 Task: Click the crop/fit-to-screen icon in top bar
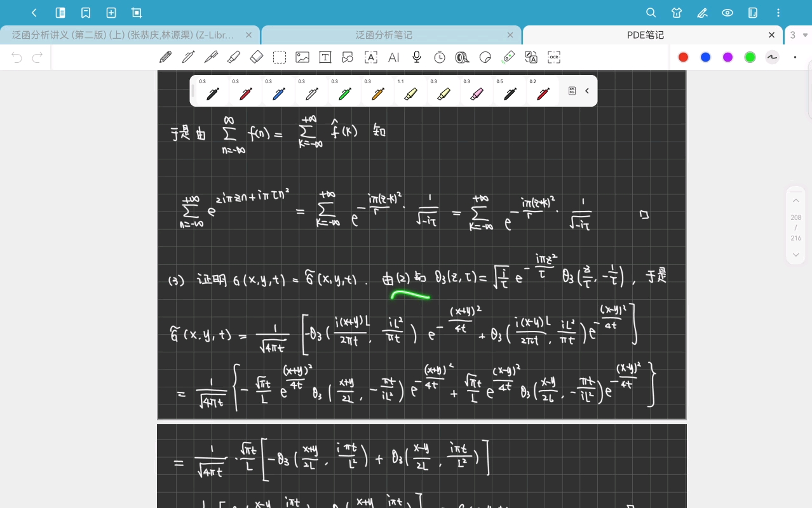[x=137, y=13]
